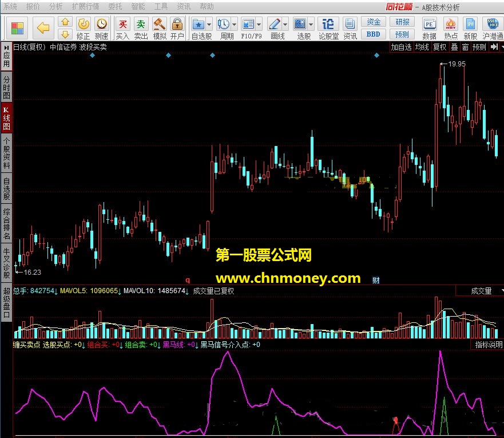The height and width of the screenshot is (438, 504).
Task: Open the 系统 menu
Action: pos(10,6)
